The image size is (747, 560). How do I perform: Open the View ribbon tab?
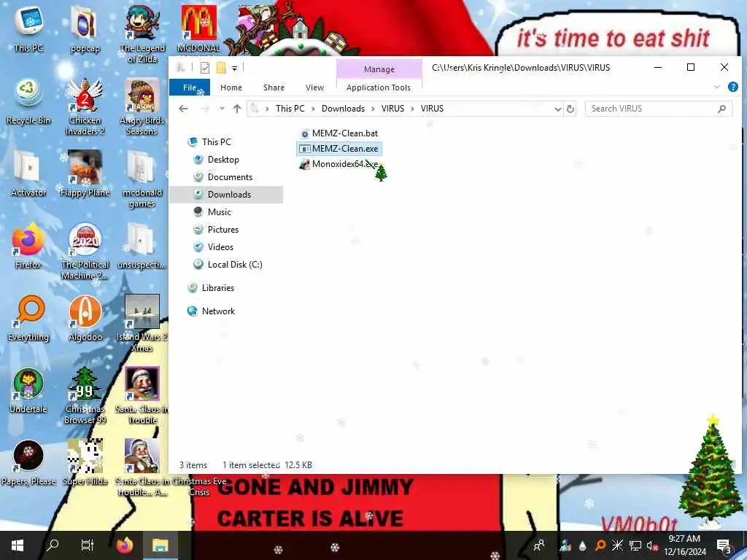pyautogui.click(x=314, y=87)
